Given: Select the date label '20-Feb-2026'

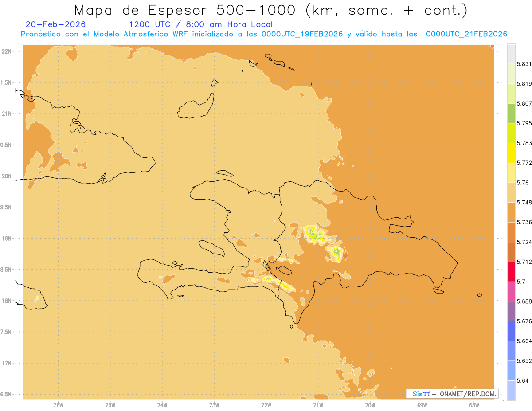Looking at the screenshot, I should (56, 24).
